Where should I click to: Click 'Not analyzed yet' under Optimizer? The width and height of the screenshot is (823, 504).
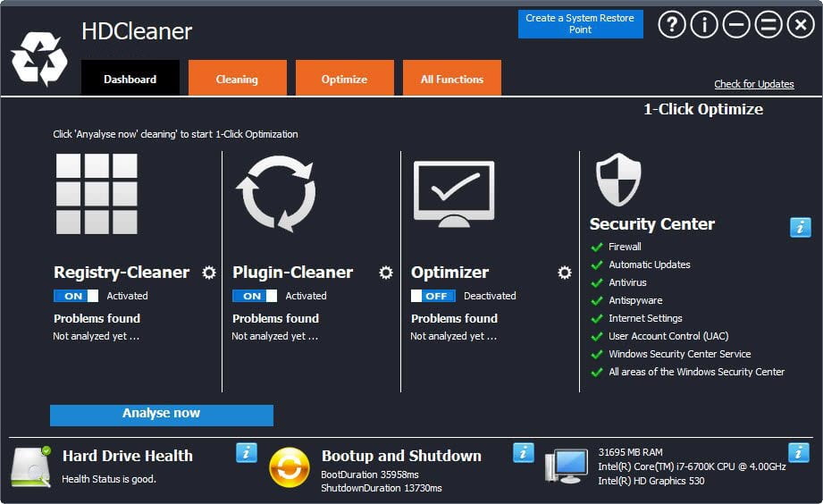click(x=453, y=336)
